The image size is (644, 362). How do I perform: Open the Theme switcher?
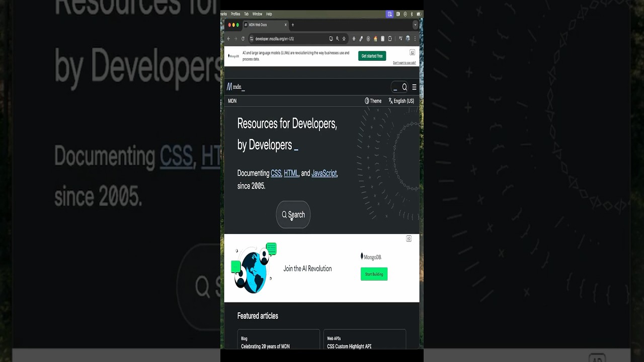pos(373,101)
